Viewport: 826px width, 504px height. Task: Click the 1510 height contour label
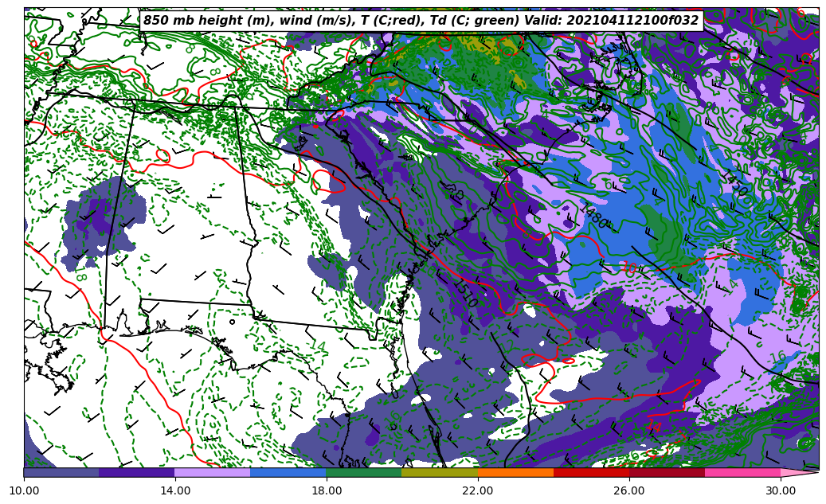(466, 294)
